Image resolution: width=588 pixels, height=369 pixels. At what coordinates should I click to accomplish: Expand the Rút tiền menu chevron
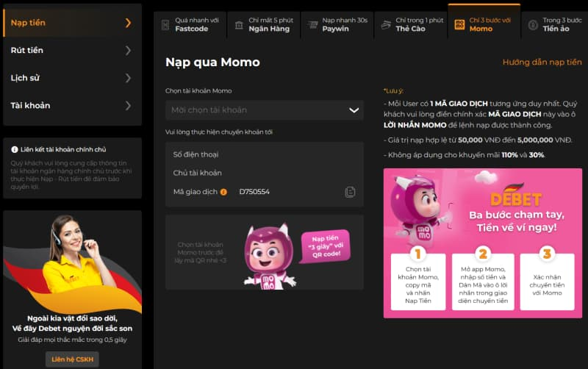point(128,50)
